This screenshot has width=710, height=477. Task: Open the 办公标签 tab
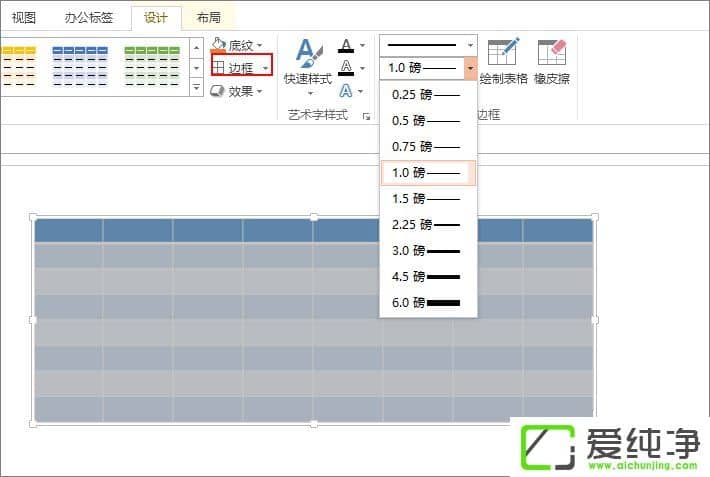(89, 17)
